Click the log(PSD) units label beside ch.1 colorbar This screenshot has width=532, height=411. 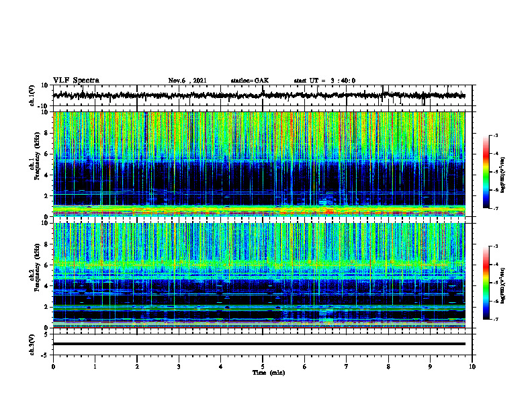(x=502, y=175)
